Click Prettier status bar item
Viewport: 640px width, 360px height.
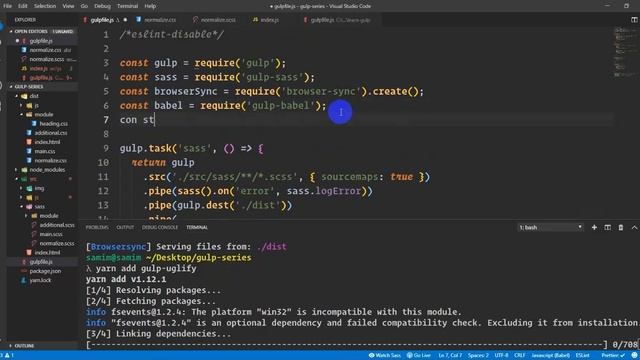pyautogui.click(x=613, y=356)
